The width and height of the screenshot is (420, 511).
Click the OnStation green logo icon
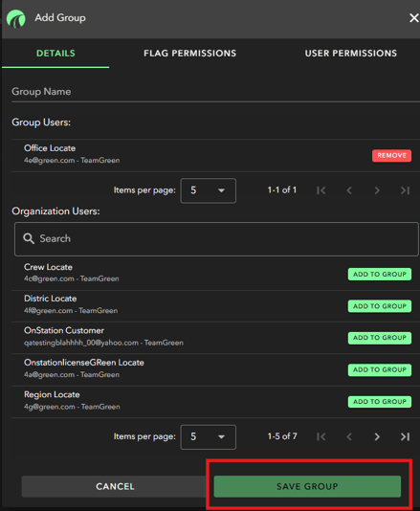pos(15,18)
